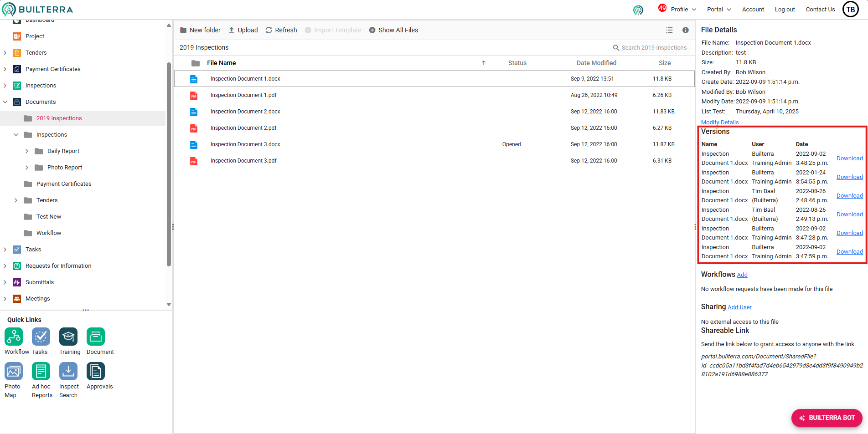Viewport: 868px width, 434px height.
Task: Click Show All Files
Action: click(x=393, y=30)
